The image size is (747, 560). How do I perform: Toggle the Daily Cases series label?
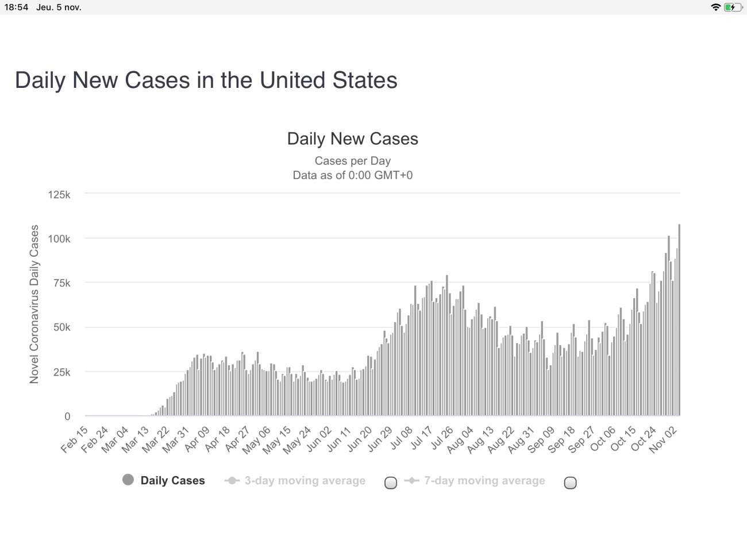point(172,481)
